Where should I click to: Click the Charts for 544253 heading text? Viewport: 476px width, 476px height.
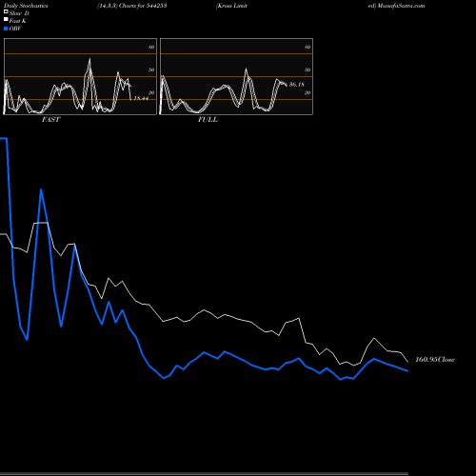pos(143,6)
